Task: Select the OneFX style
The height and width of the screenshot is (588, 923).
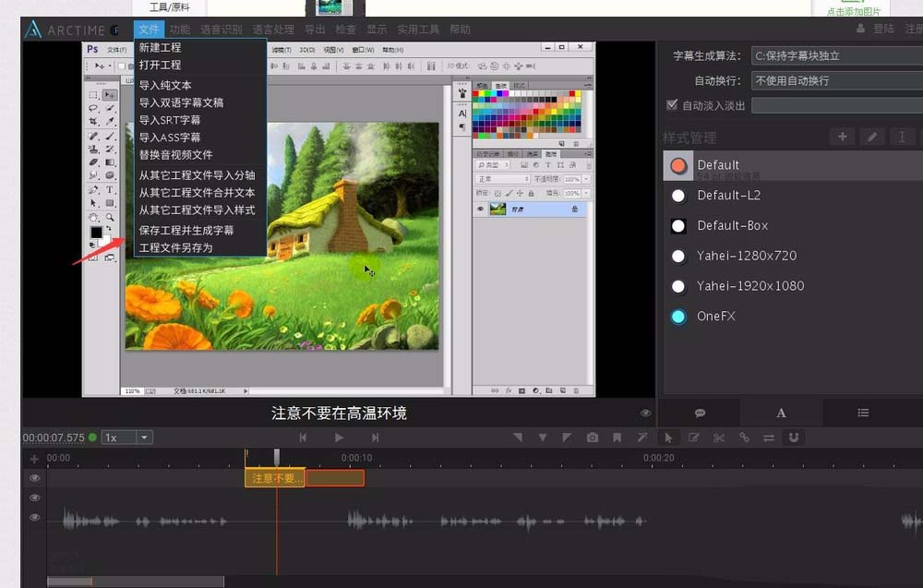Action: [793, 316]
